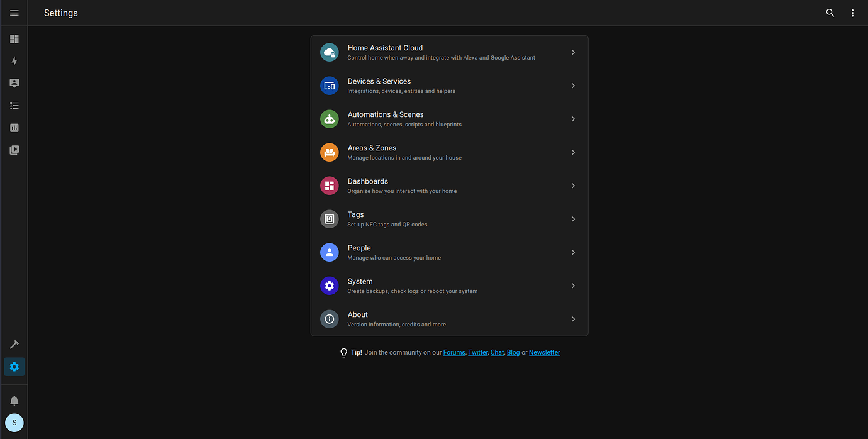Screen dimensions: 868x439
Task: Expand Areas & Zones via its chevron
Action: 573,152
